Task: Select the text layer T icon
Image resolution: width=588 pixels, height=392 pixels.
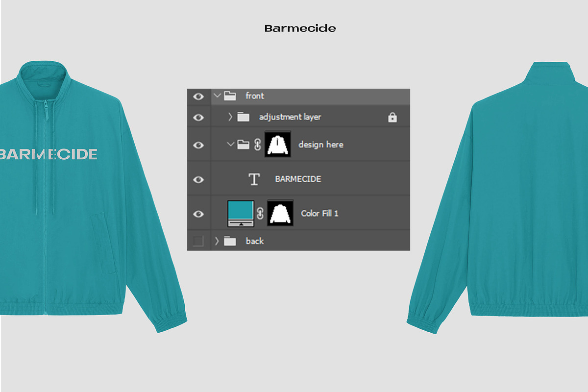Action: [254, 179]
